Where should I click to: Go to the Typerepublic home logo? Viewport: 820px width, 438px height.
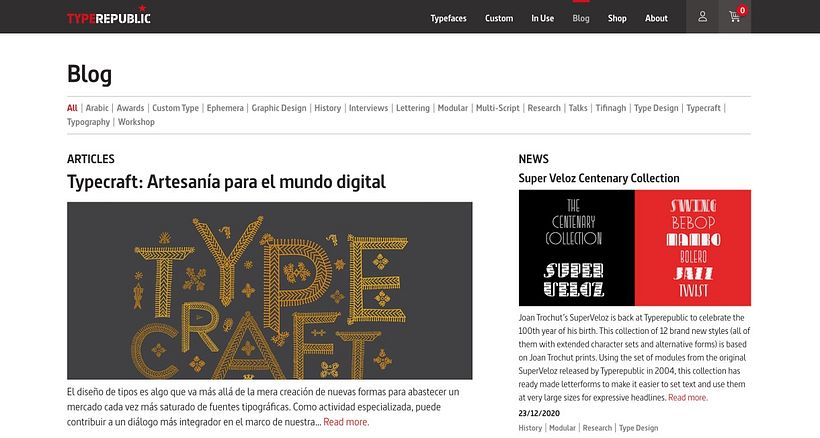[109, 15]
